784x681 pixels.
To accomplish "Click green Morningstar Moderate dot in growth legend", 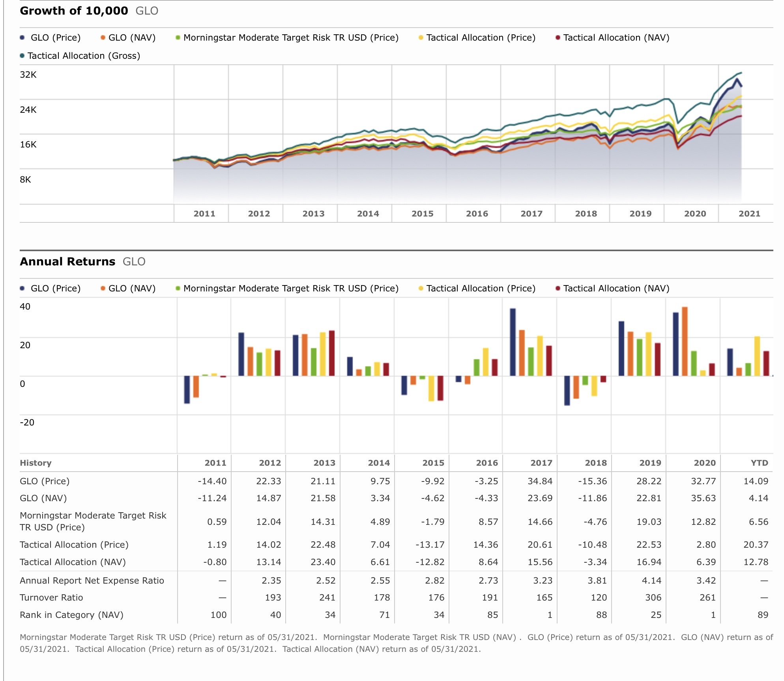I will [178, 37].
